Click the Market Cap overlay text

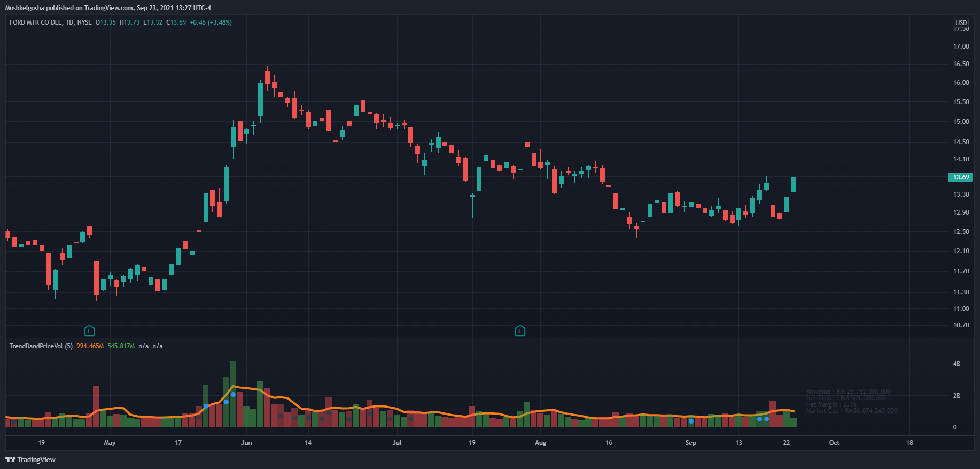pos(852,411)
